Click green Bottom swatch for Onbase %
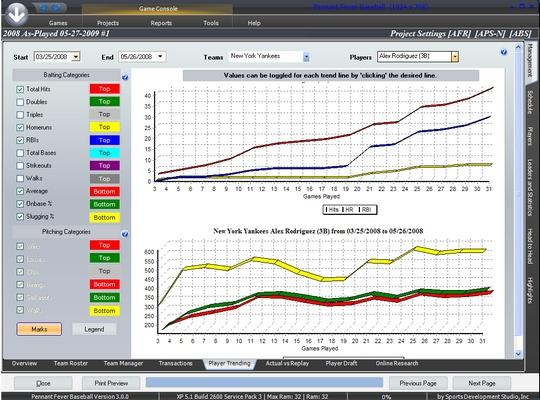 pyautogui.click(x=105, y=204)
